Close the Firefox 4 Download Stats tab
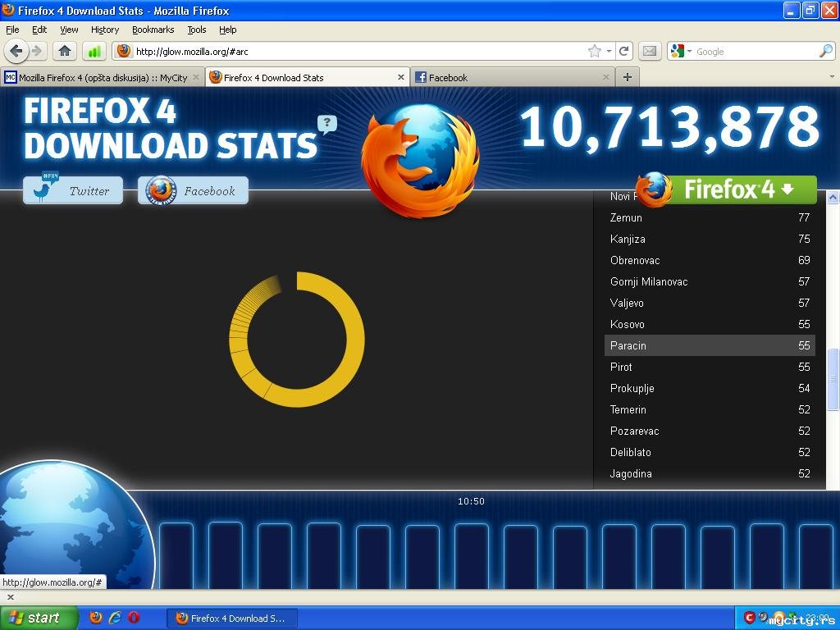Image resolution: width=840 pixels, height=630 pixels. click(x=400, y=77)
